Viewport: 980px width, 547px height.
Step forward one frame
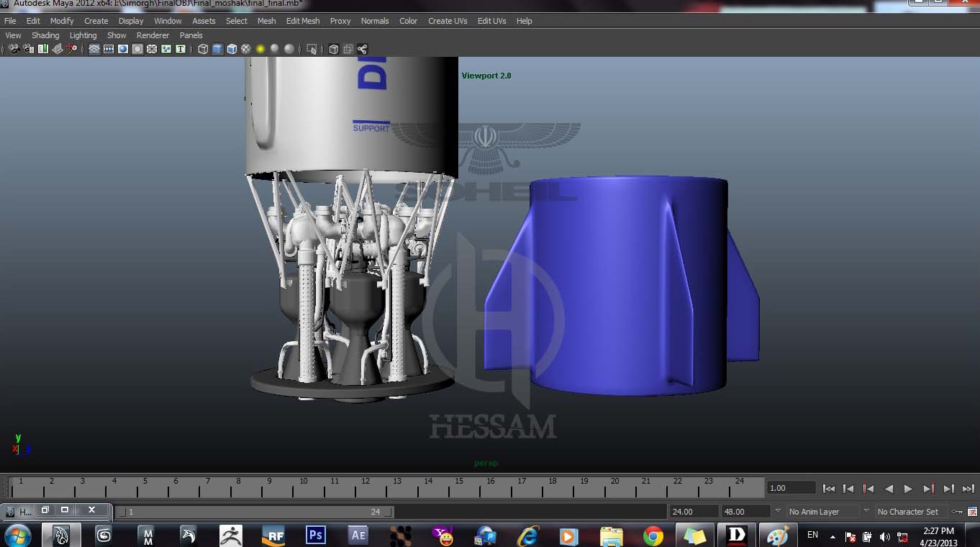pyautogui.click(x=948, y=489)
